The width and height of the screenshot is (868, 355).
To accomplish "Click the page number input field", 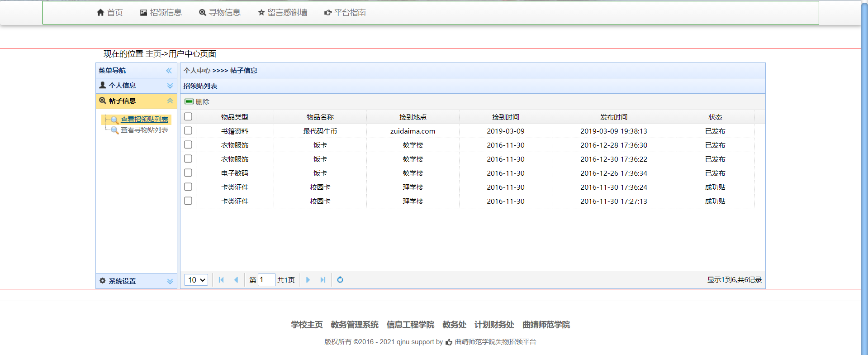I will (x=266, y=280).
